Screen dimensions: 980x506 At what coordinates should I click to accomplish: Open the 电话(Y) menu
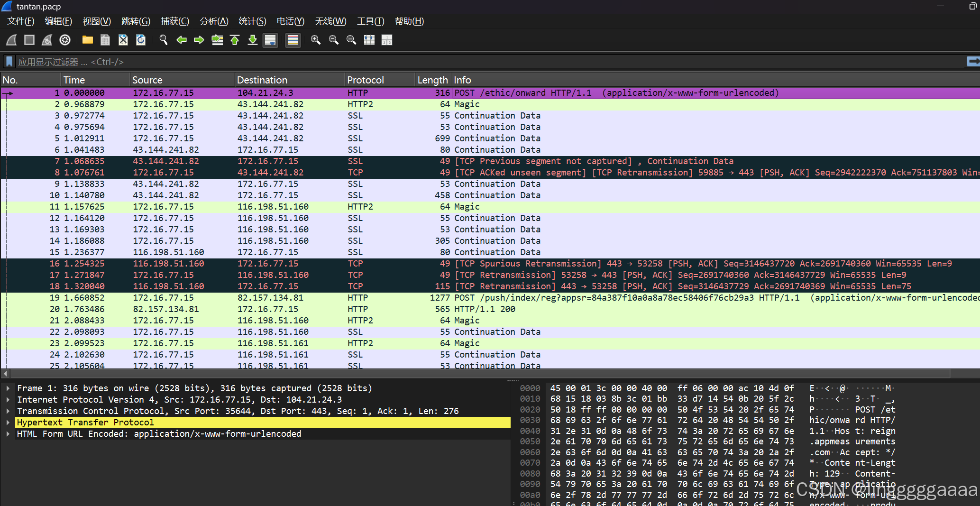pyautogui.click(x=291, y=21)
